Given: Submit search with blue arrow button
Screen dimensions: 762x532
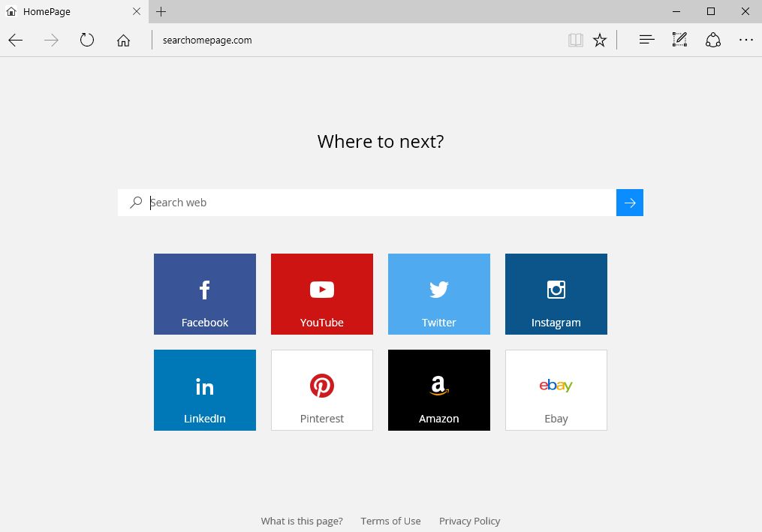Looking at the screenshot, I should coord(630,203).
